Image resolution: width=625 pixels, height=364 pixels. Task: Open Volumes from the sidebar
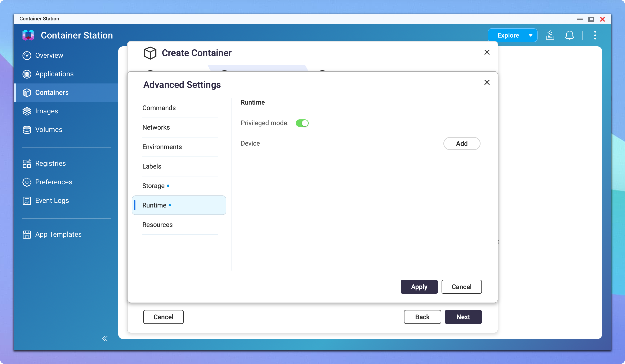pyautogui.click(x=27, y=129)
